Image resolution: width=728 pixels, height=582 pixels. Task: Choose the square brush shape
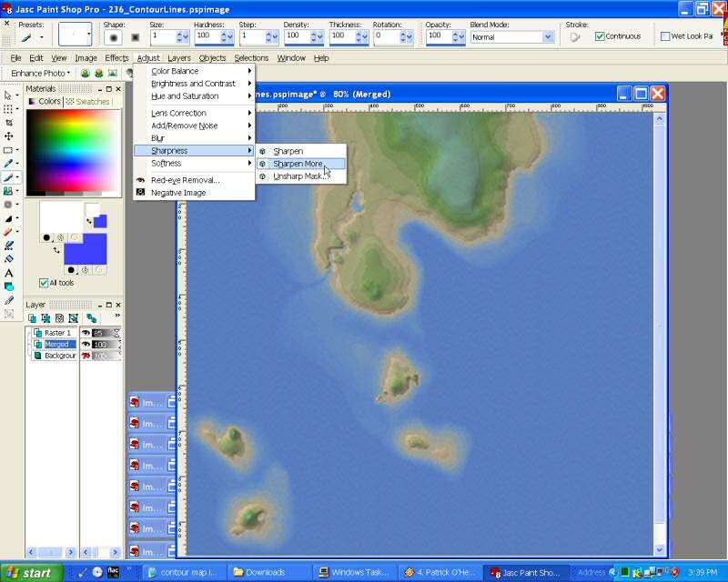pos(135,37)
